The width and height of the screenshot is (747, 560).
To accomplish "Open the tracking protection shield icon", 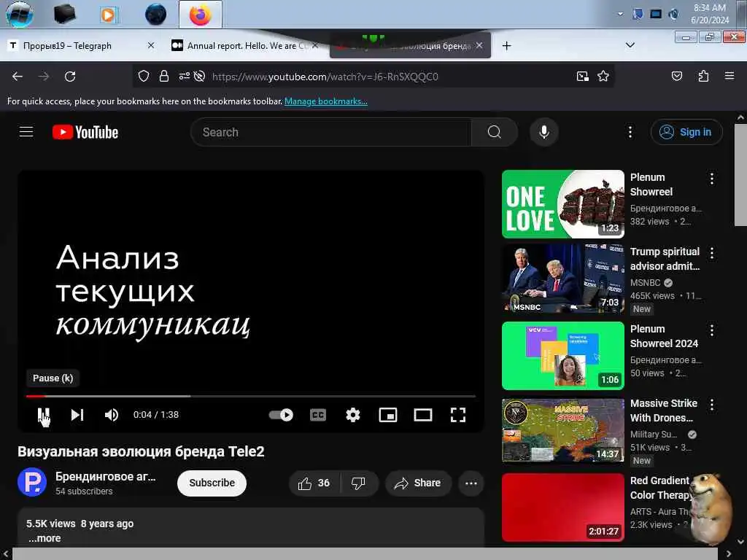I will pyautogui.click(x=144, y=76).
